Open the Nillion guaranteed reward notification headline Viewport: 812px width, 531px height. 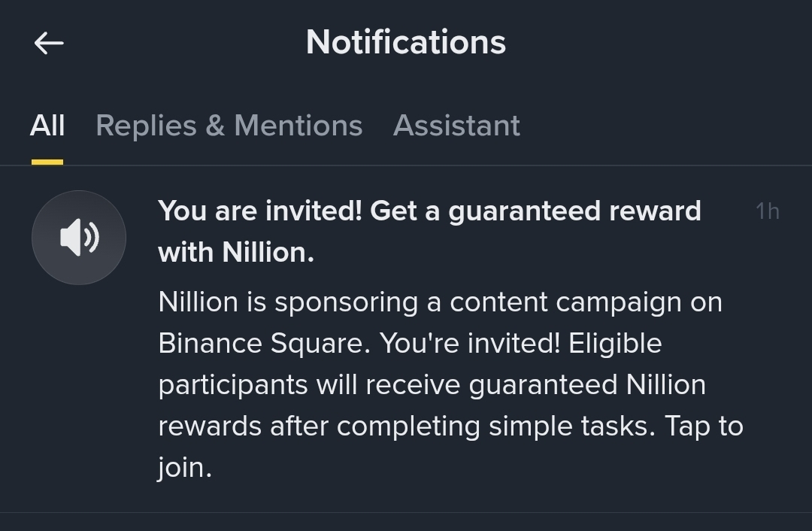(429, 232)
